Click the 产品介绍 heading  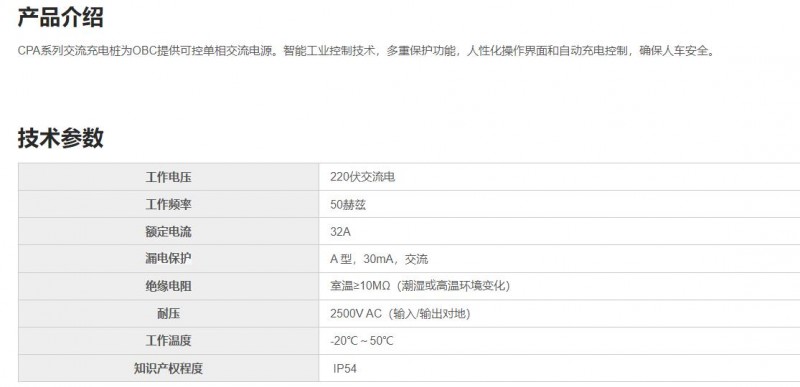[61, 17]
